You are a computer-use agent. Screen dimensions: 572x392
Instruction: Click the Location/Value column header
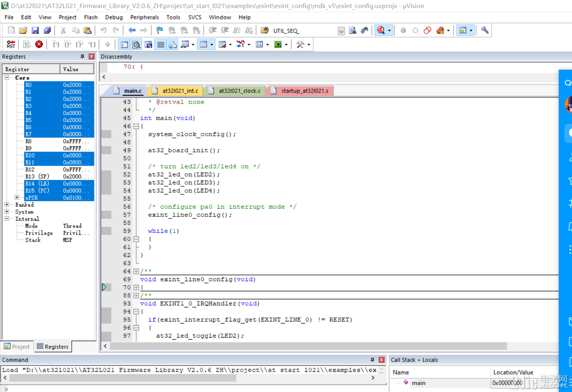click(x=524, y=372)
